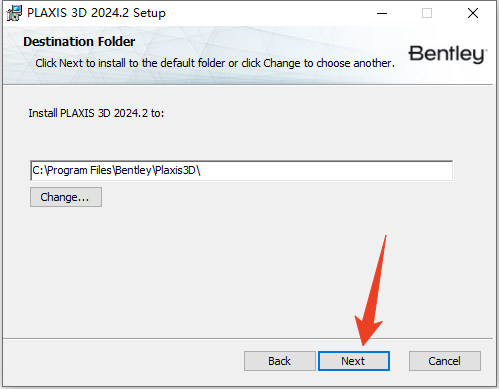Click the PLAXIS setup installer icon in title bar
Image resolution: width=499 pixels, height=389 pixels.
pyautogui.click(x=14, y=13)
